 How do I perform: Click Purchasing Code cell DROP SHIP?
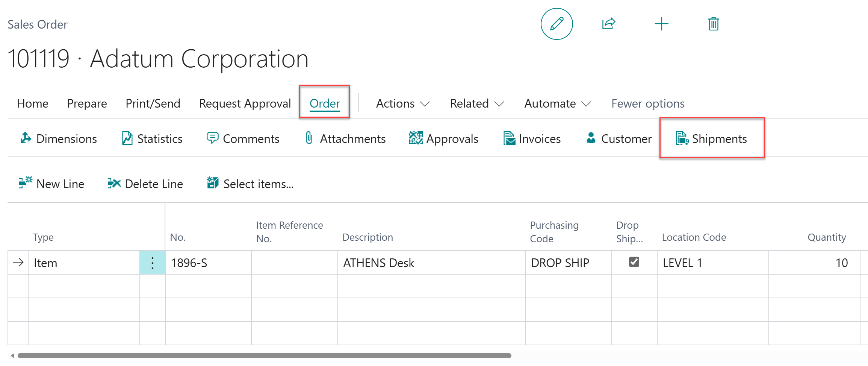click(568, 263)
